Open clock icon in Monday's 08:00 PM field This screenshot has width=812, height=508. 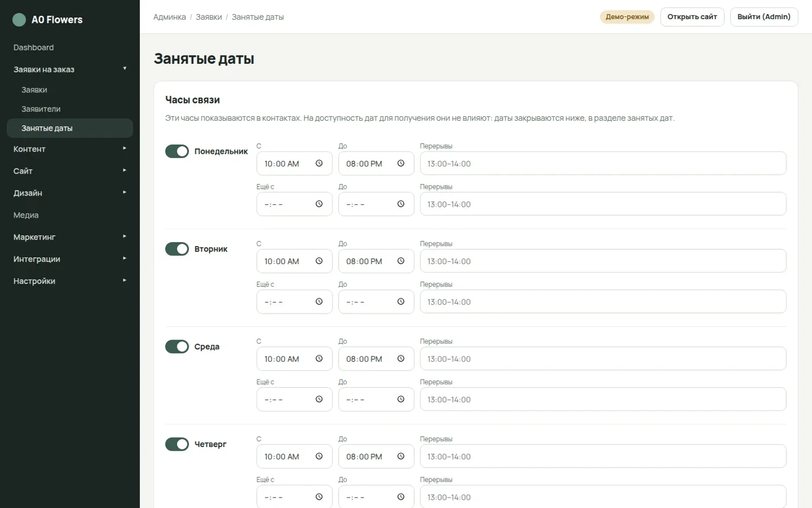coord(401,164)
